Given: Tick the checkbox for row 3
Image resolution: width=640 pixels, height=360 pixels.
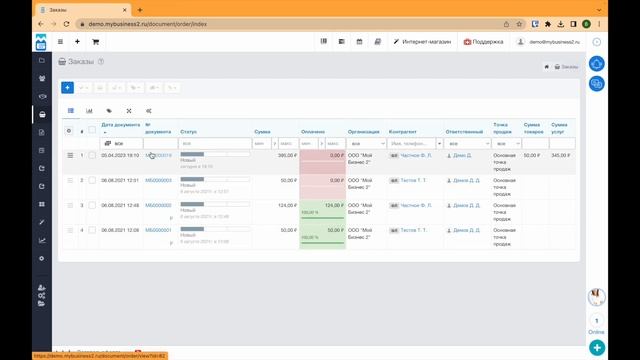Looking at the screenshot, I should pyautogui.click(x=92, y=205).
